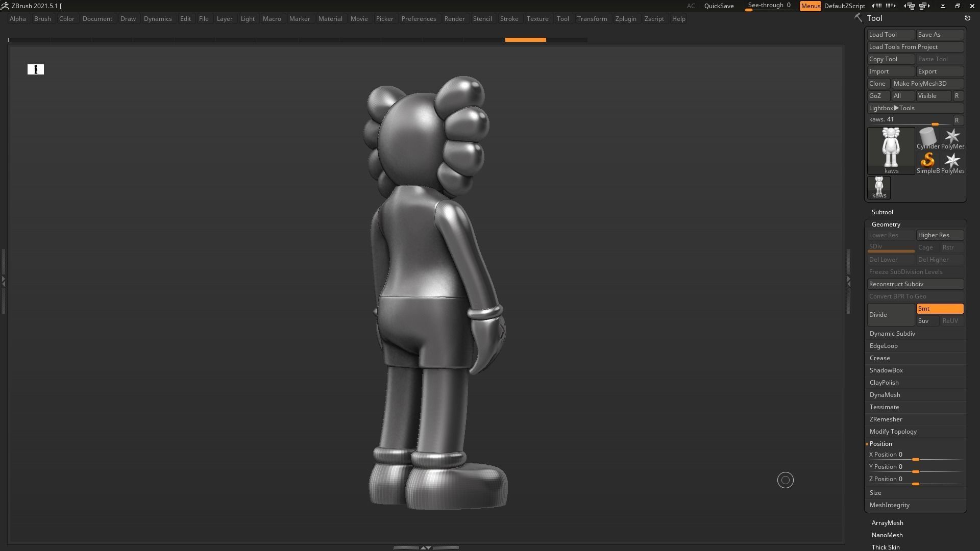
Task: Select the Cylinder tool icon
Action: pyautogui.click(x=927, y=138)
